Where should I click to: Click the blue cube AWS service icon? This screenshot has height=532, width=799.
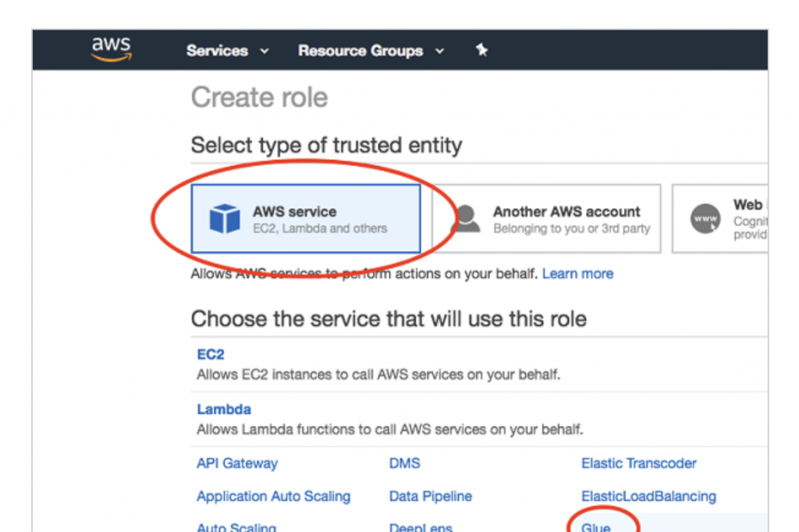[225, 219]
